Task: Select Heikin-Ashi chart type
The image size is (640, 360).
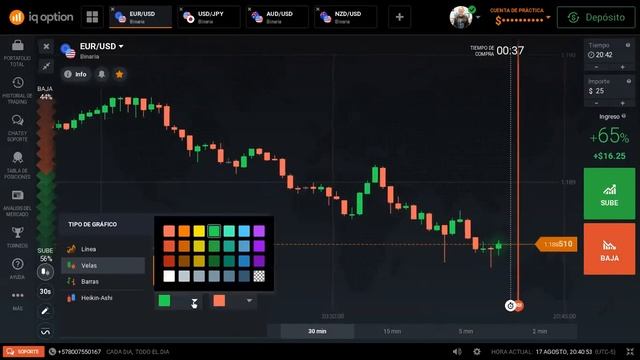Action: coord(103,298)
